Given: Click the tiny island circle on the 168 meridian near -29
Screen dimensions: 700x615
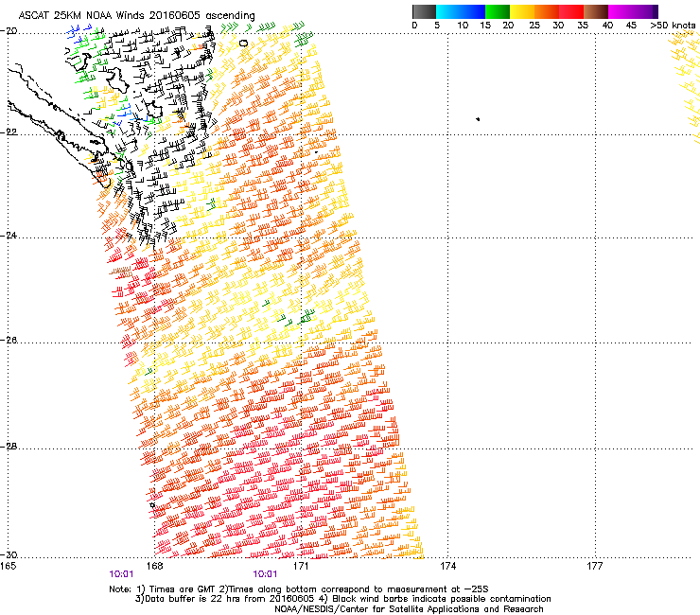Looking at the screenshot, I should pos(152,505).
